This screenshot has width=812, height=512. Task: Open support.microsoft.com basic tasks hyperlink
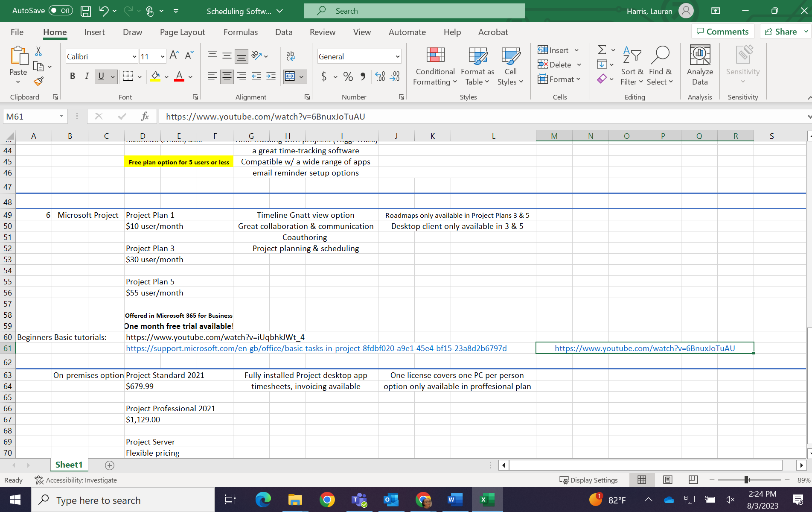(x=316, y=348)
